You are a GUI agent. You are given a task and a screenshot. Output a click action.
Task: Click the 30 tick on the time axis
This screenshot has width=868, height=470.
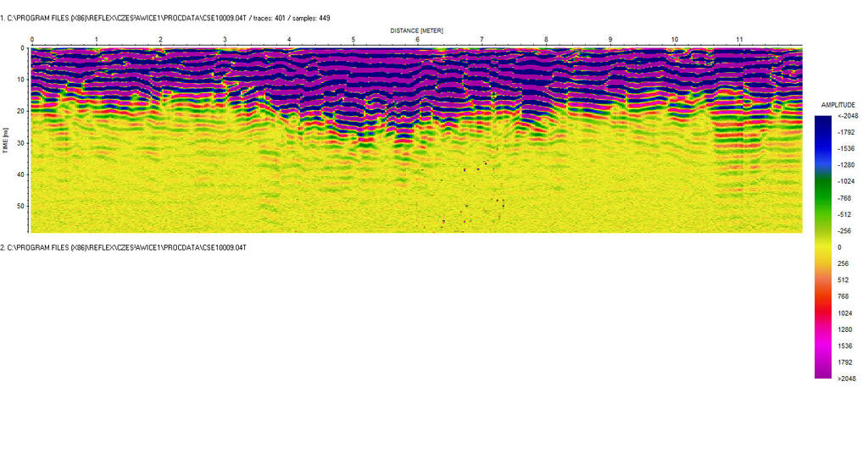coord(20,143)
